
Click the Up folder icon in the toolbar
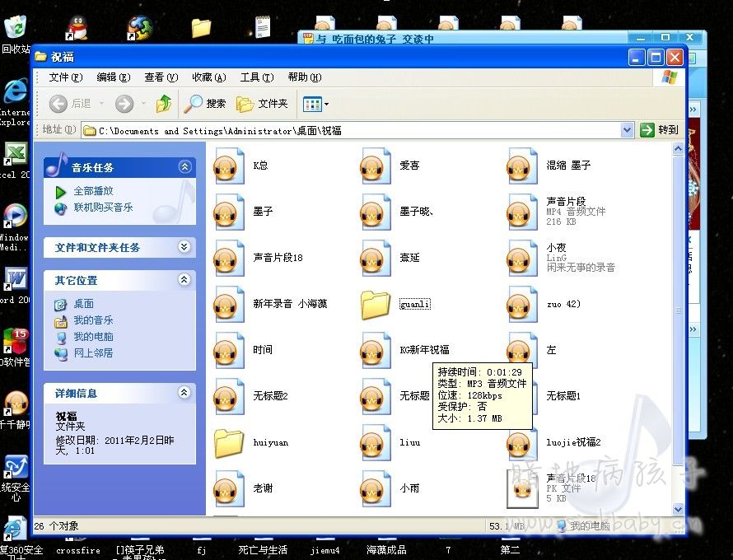(x=162, y=104)
